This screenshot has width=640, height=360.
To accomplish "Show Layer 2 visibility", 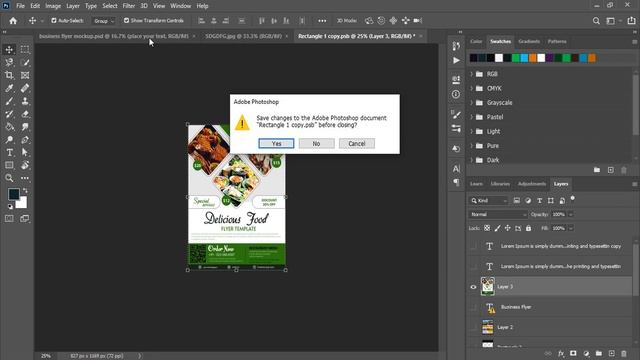I will (473, 327).
